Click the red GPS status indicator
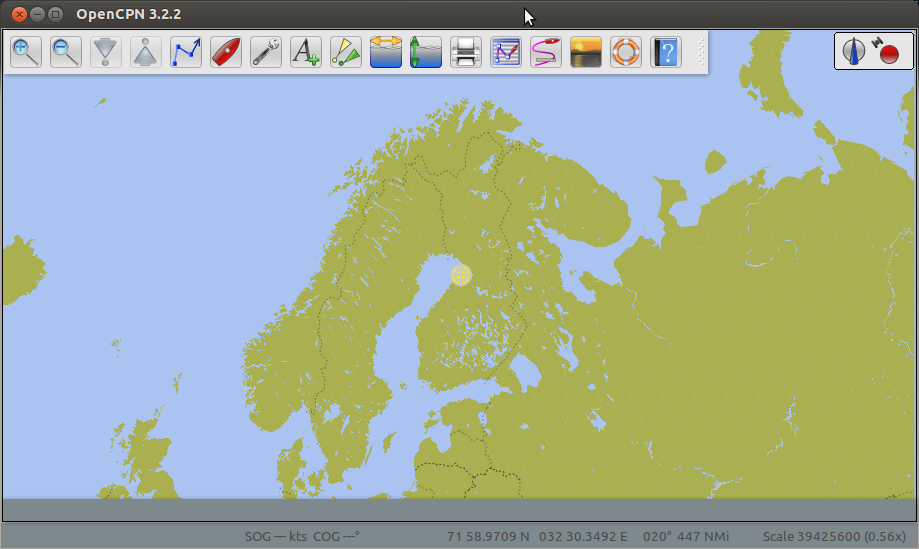This screenshot has width=919, height=549. click(888, 53)
